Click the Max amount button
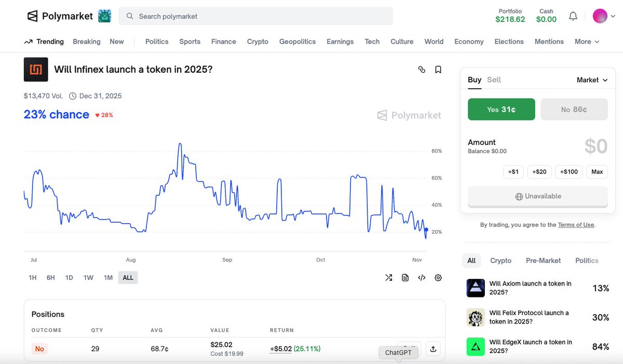The image size is (623, 364). tap(597, 172)
